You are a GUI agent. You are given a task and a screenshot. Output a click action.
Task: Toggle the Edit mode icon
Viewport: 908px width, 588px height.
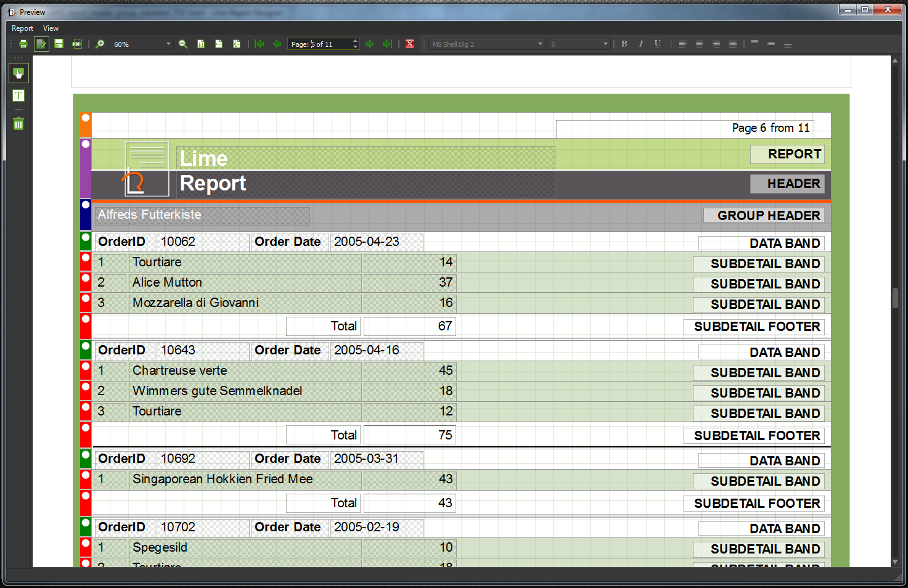pyautogui.click(x=41, y=44)
